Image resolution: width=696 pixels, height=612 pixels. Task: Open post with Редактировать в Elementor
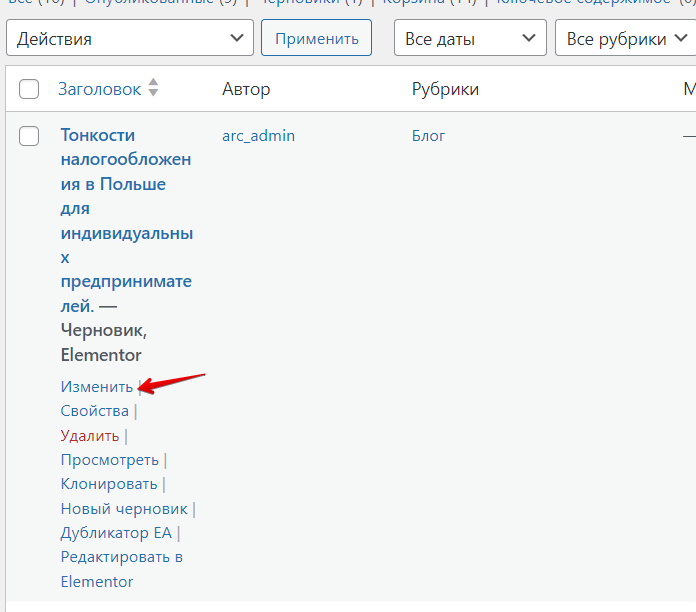121,569
